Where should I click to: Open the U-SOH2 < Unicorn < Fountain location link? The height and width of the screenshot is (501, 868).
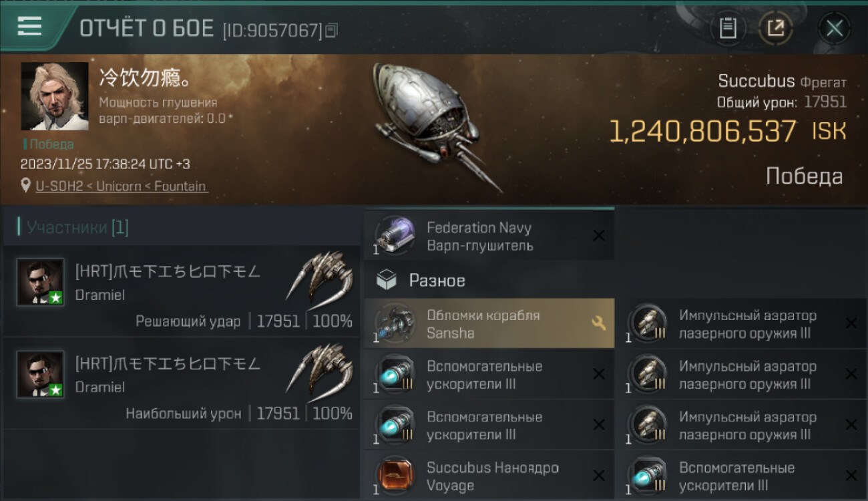(x=122, y=186)
